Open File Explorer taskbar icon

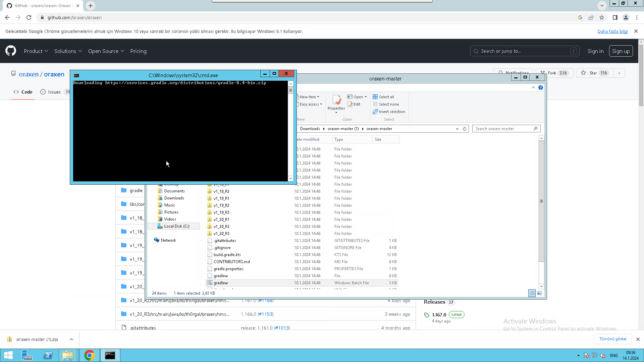click(x=68, y=355)
